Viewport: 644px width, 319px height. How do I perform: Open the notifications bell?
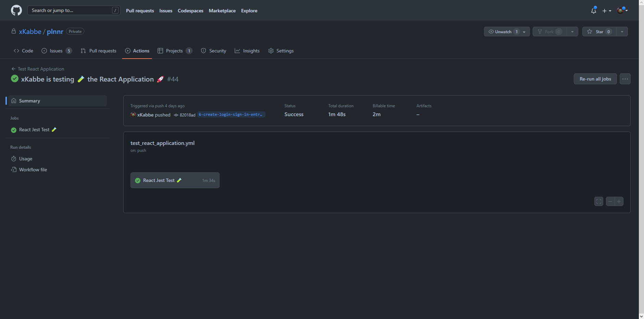(x=594, y=11)
